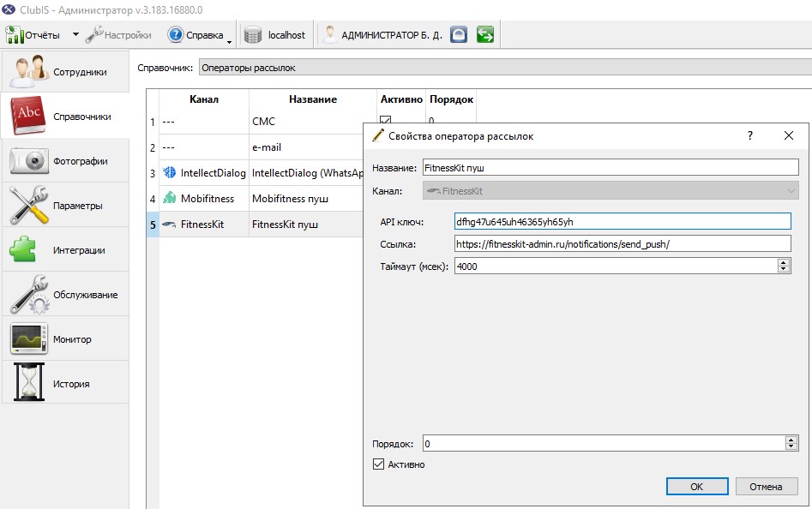This screenshot has height=509, width=812.
Task: Decrease the Таймаут value with down arrow
Action: (x=784, y=270)
